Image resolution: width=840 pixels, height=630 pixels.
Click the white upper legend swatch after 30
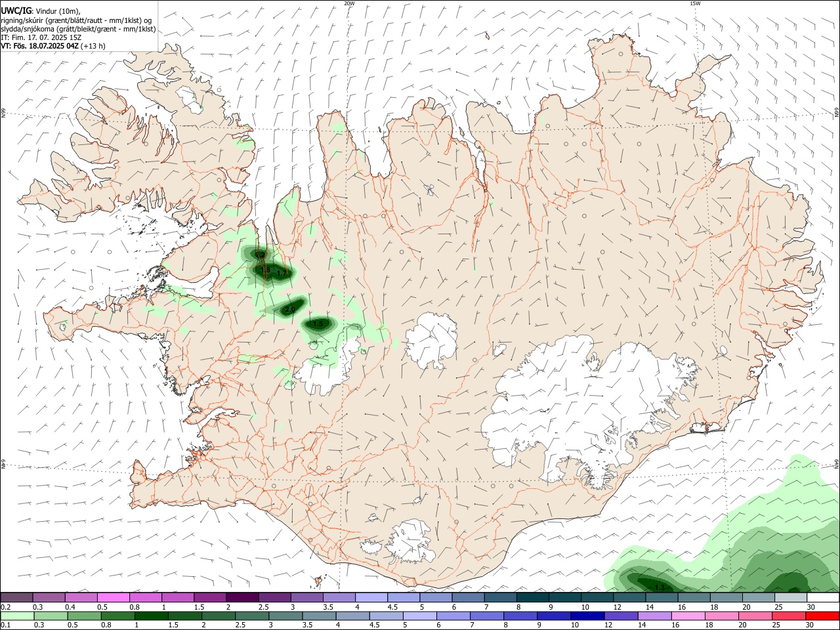coord(824,597)
